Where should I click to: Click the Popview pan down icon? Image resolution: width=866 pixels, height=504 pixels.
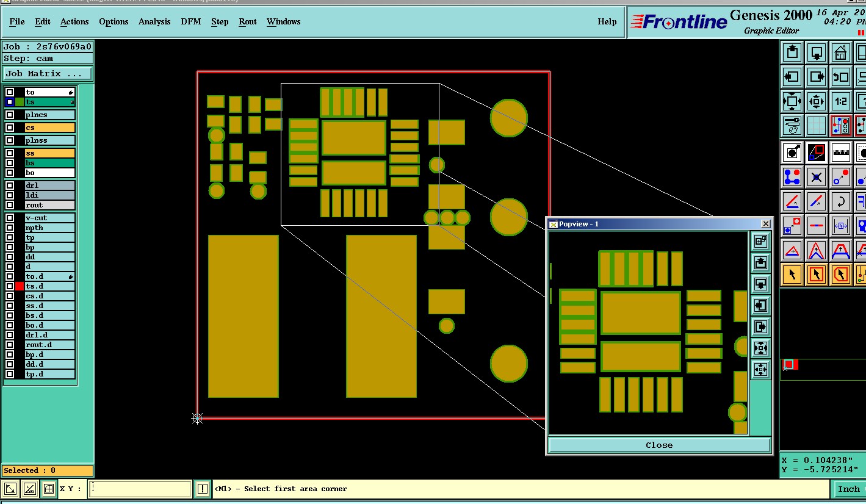(x=760, y=284)
